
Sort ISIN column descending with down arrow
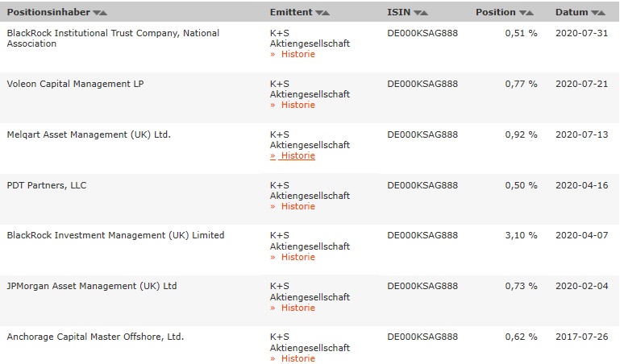tap(416, 13)
